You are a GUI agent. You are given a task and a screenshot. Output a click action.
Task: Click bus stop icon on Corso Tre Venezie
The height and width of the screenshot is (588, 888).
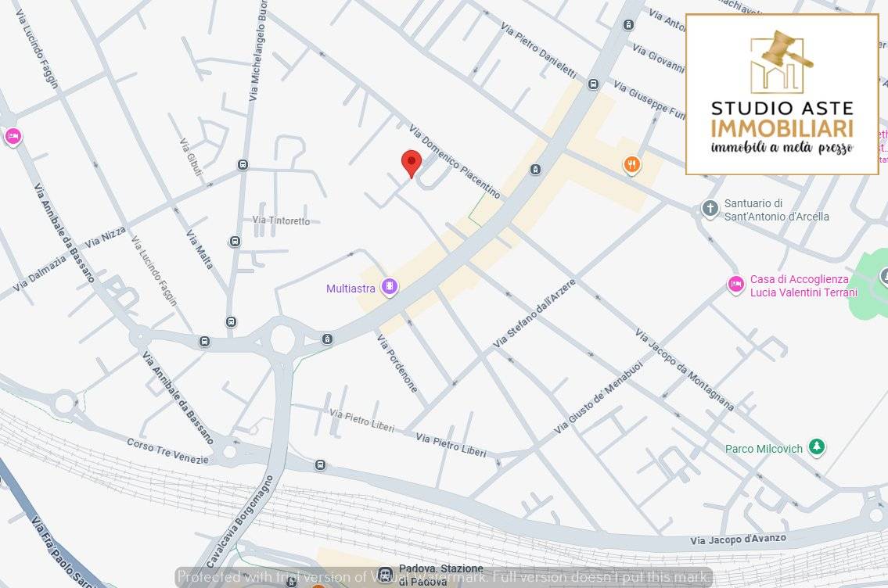pyautogui.click(x=320, y=465)
